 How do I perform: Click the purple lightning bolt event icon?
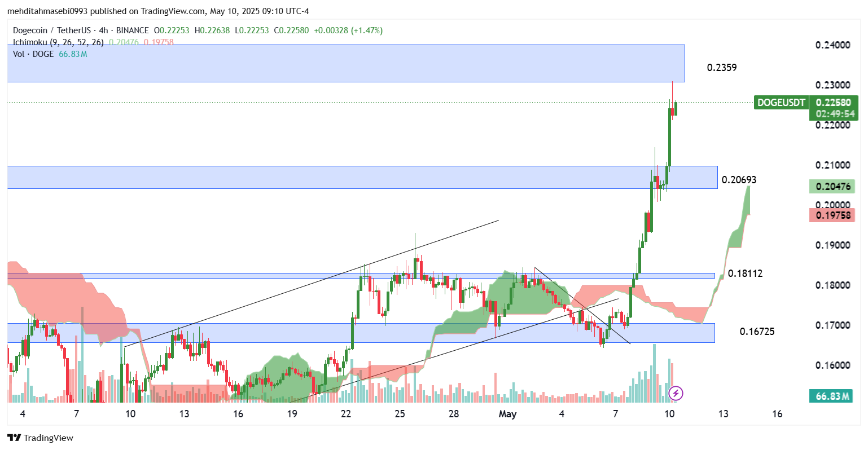pos(676,393)
